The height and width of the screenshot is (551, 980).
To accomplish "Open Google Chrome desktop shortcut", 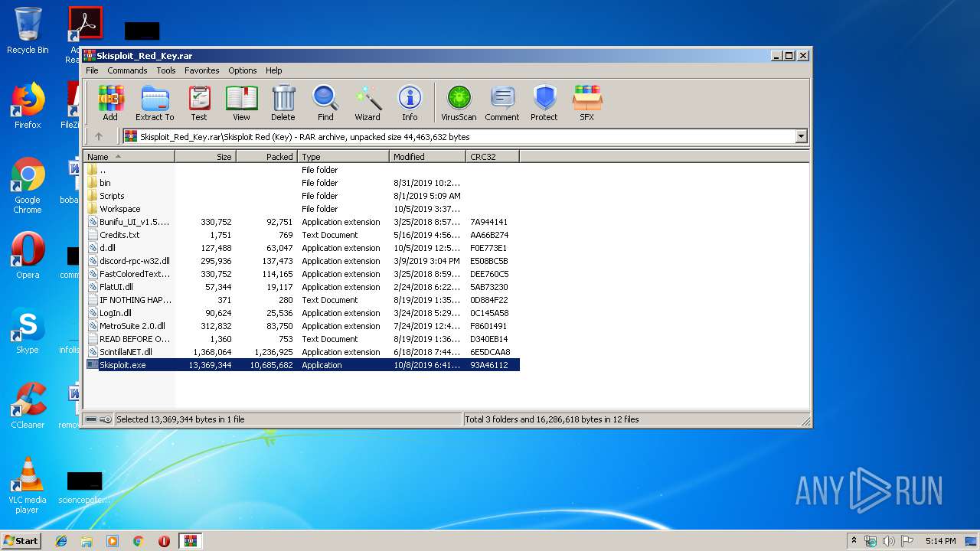I will 28,185.
